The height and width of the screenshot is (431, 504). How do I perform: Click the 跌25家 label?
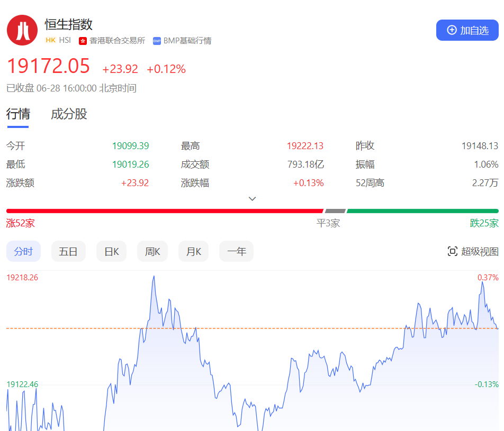coord(484,223)
